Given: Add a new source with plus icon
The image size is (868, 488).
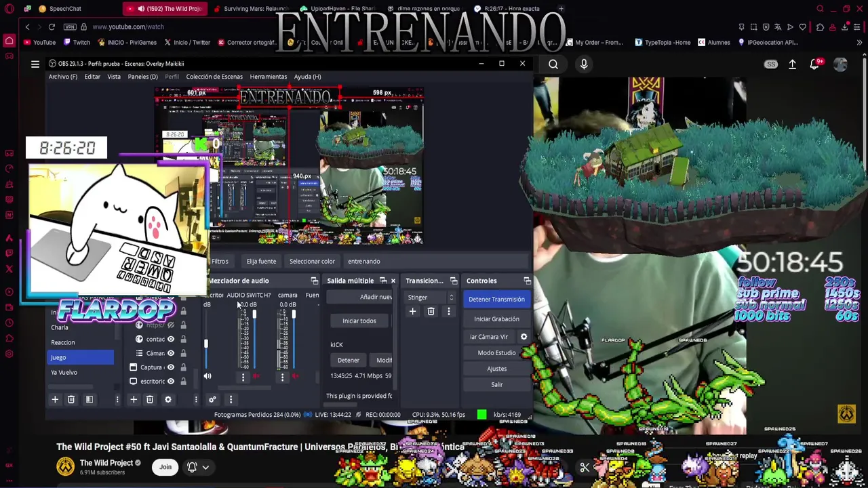Looking at the screenshot, I should pyautogui.click(x=134, y=399).
